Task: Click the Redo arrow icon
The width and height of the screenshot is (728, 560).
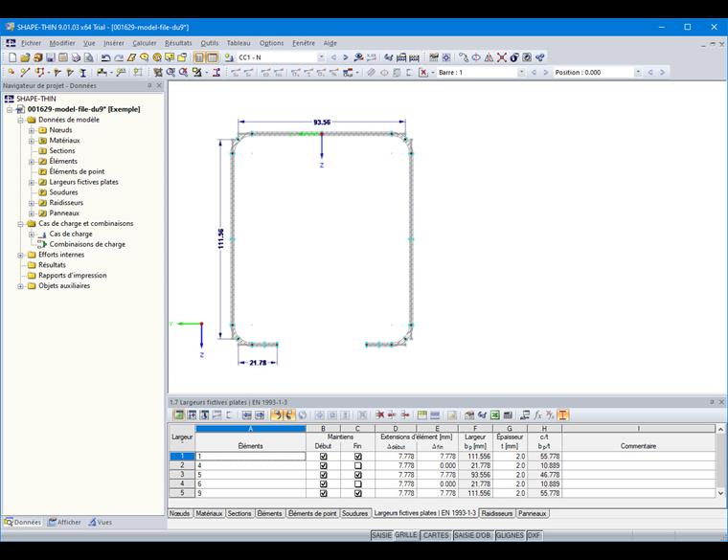Action: tap(119, 57)
